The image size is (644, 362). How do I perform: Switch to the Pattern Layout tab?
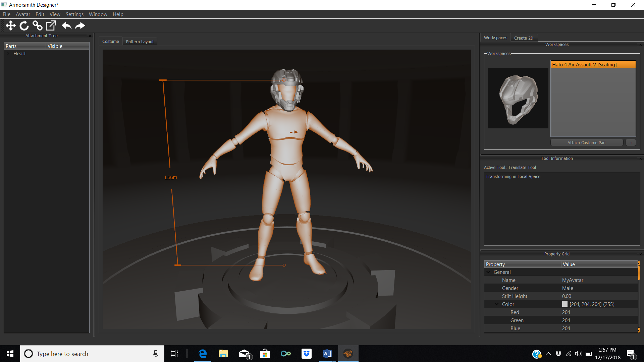(140, 42)
